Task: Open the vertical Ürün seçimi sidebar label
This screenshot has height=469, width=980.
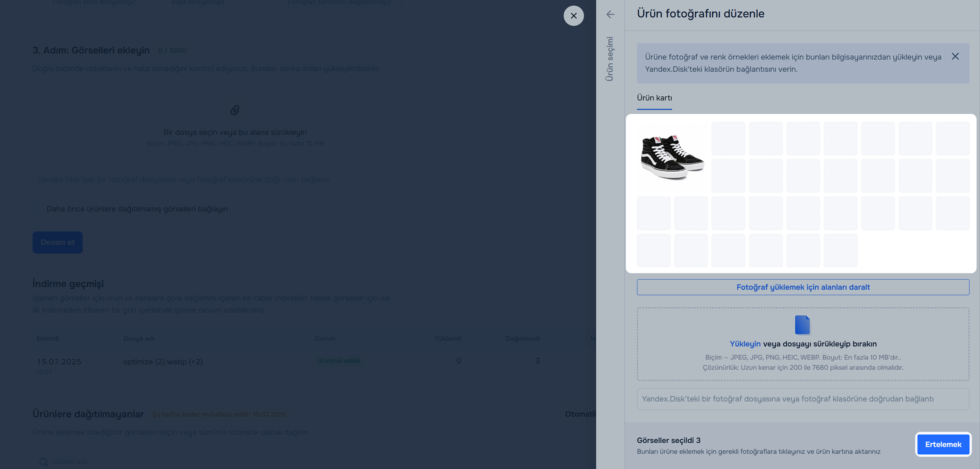Action: (609, 58)
